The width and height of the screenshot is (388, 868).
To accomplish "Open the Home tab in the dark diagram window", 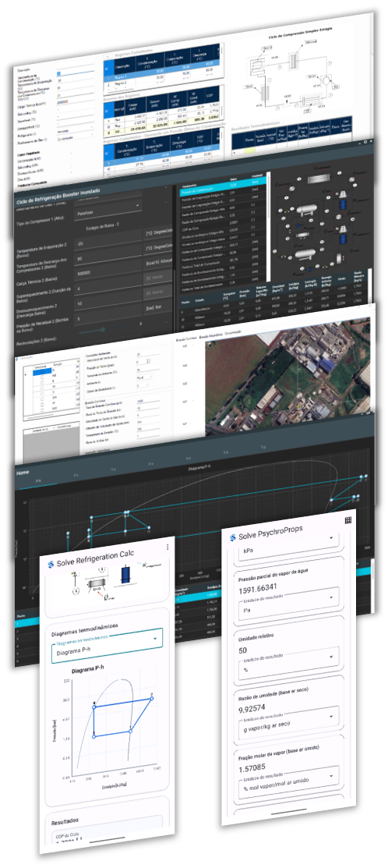I will (x=23, y=473).
